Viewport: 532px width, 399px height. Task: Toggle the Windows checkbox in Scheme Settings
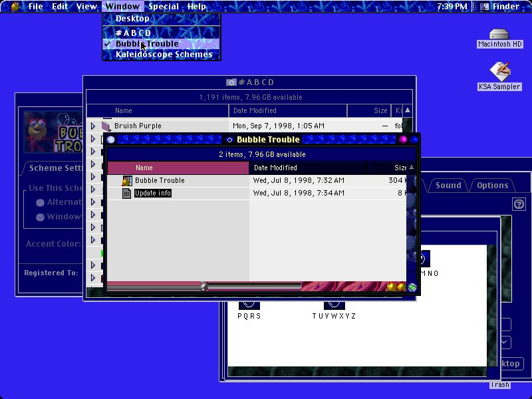pos(41,217)
